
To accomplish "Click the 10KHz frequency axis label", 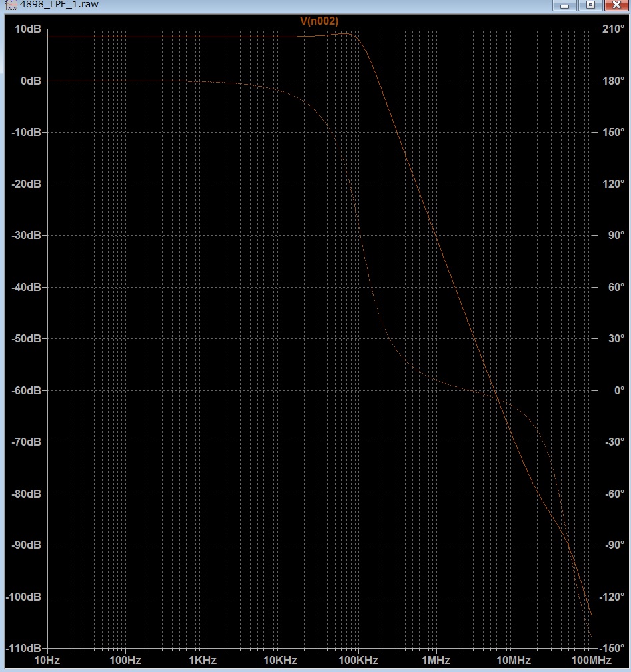I will point(281,661).
